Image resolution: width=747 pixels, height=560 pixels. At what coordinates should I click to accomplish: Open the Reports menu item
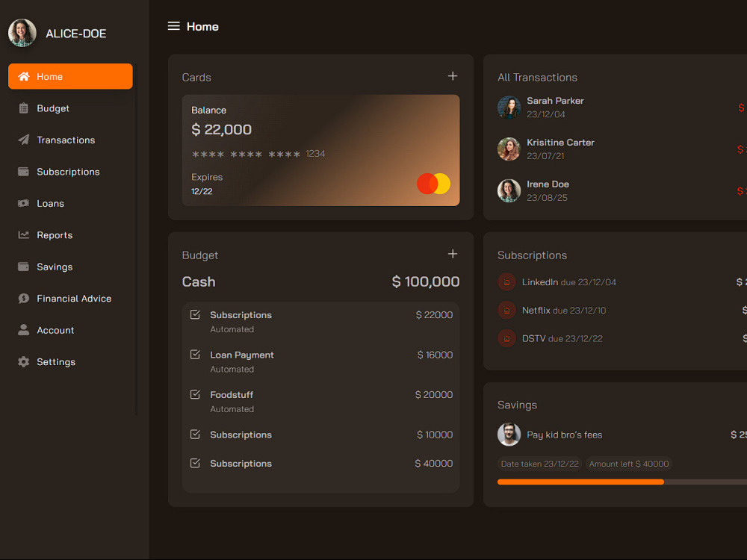70,235
